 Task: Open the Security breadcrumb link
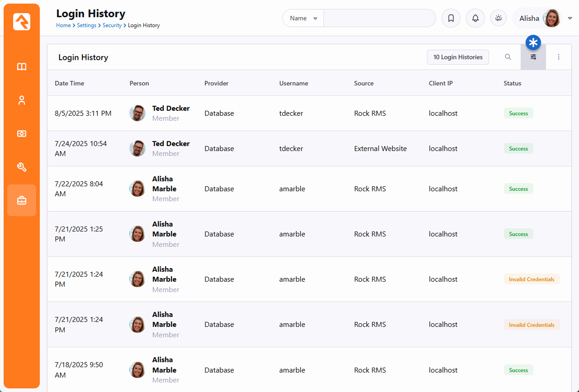tap(112, 25)
